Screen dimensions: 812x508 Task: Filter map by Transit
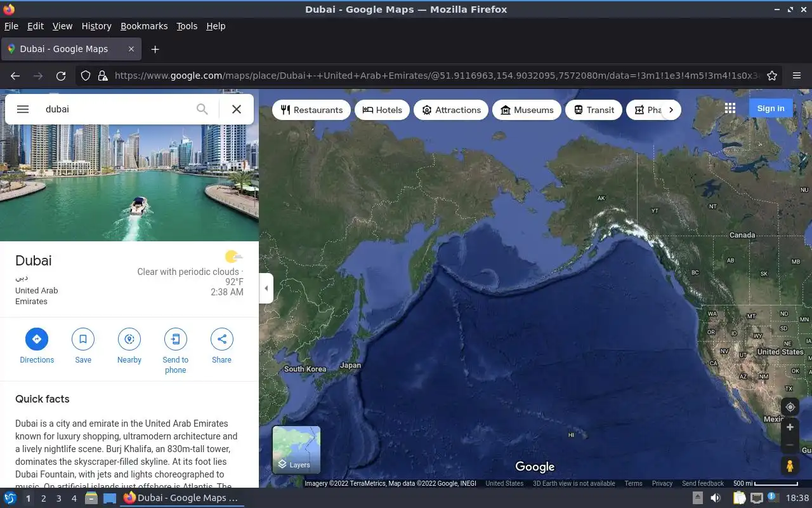pos(594,110)
